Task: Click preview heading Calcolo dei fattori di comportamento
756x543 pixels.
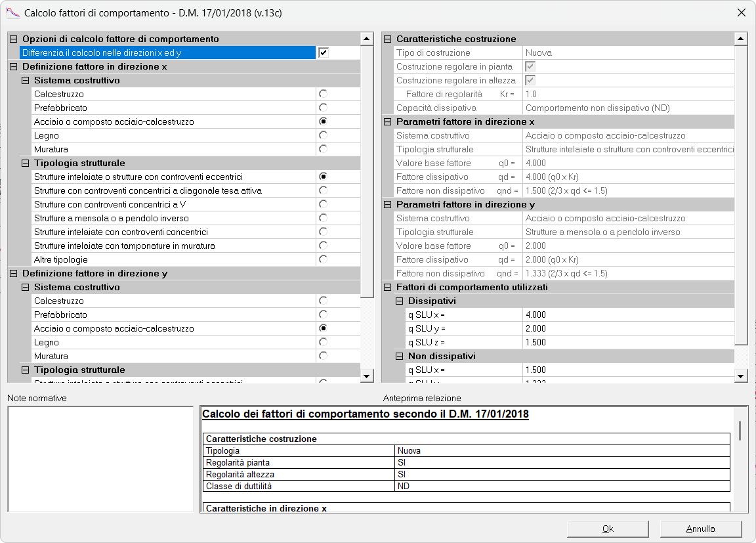Action: point(366,414)
